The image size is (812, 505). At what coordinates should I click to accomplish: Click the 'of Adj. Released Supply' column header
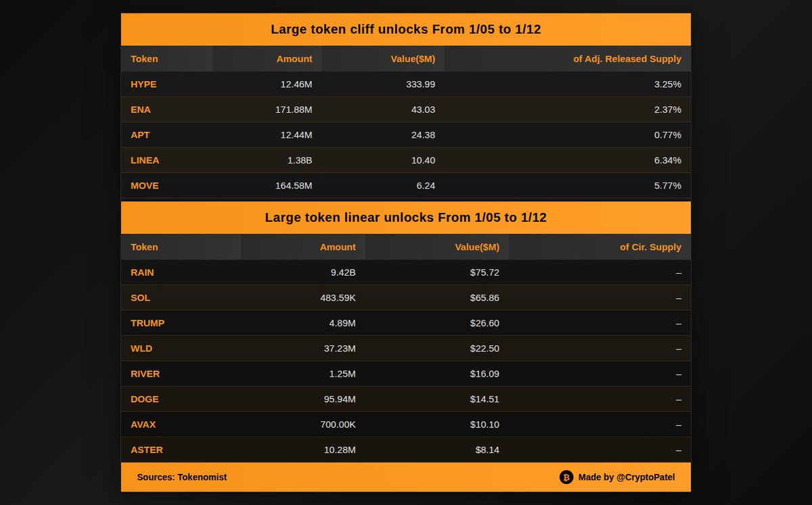click(x=627, y=59)
